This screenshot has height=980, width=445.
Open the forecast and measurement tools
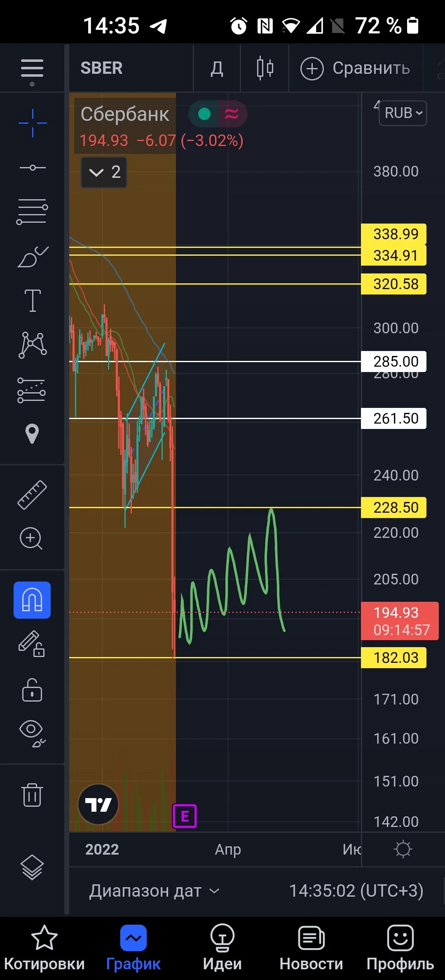(x=32, y=390)
